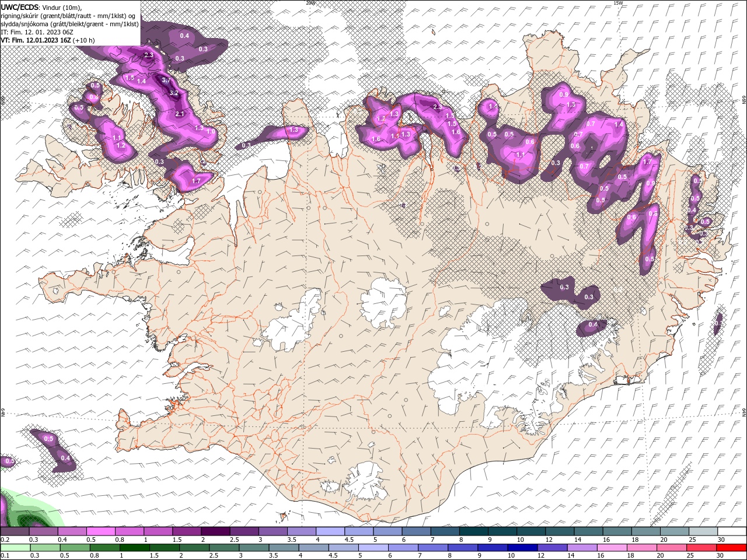Pick the white swatch ending the snow scale

coord(731,531)
